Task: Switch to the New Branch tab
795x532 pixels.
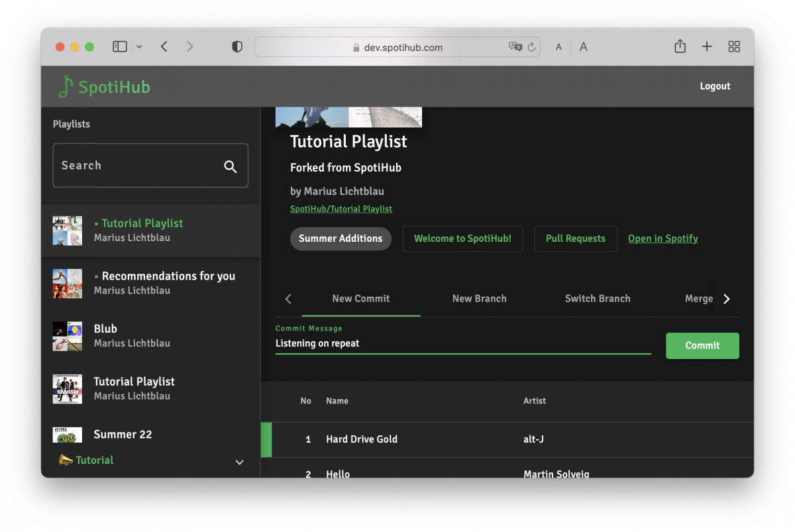Action: (480, 299)
